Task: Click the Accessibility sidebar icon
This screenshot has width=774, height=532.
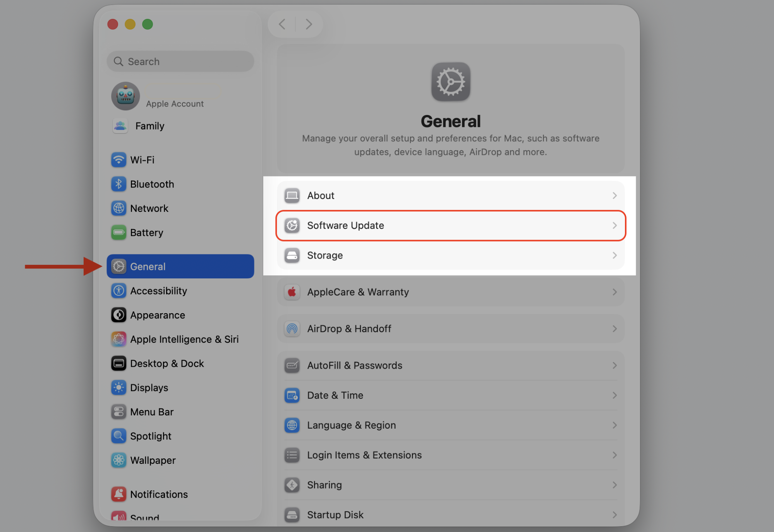Action: pyautogui.click(x=118, y=291)
